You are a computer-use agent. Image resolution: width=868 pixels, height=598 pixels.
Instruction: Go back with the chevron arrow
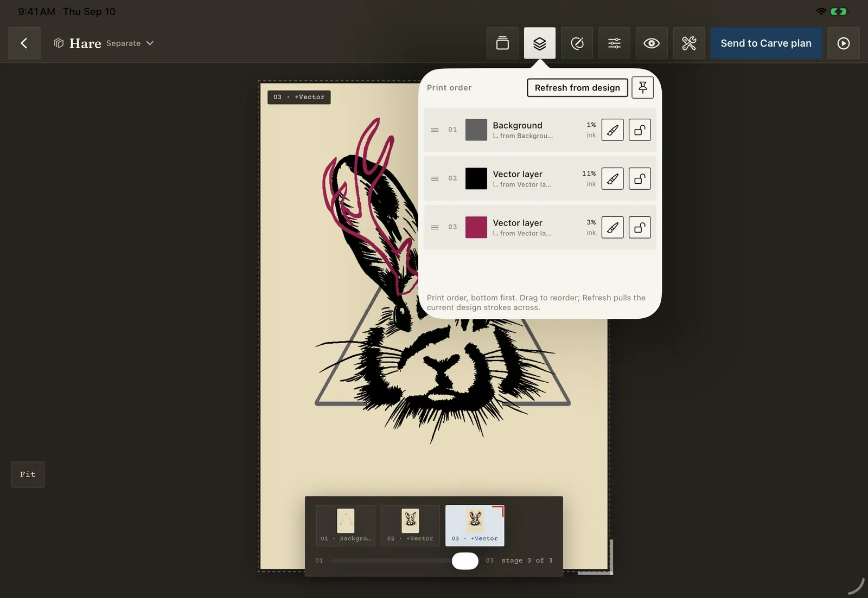point(24,43)
